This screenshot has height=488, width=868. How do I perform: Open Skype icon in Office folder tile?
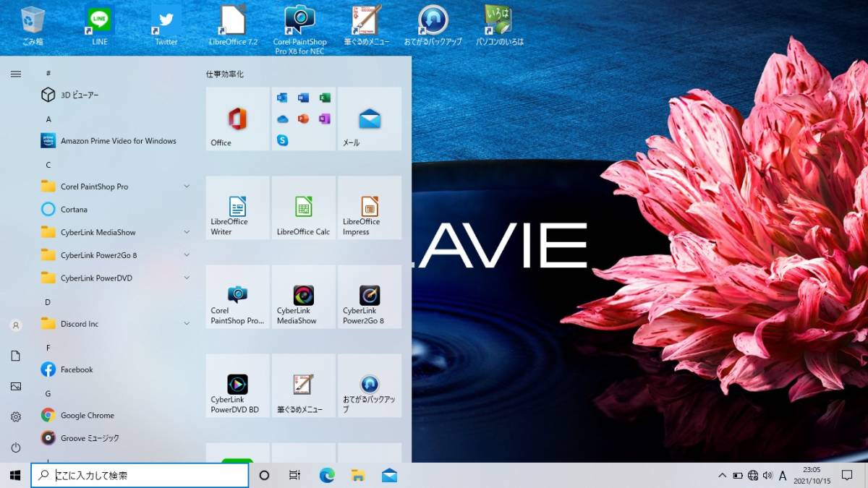pos(282,140)
